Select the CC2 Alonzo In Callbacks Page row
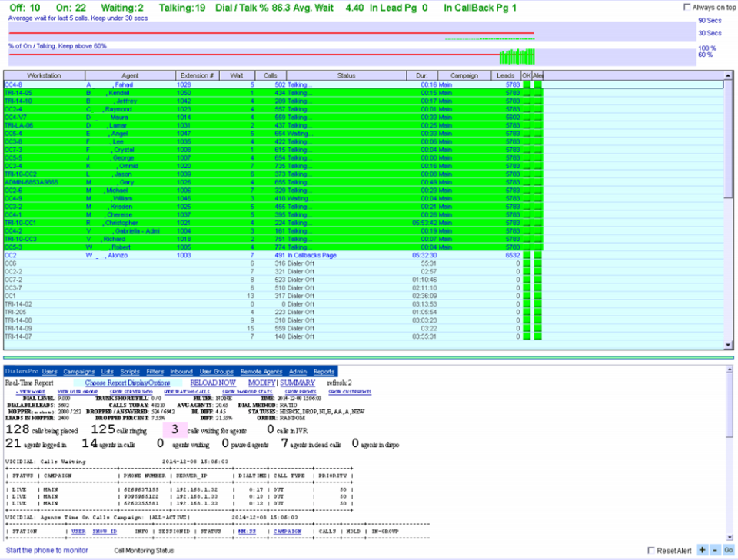The image size is (738, 560). coord(364,255)
